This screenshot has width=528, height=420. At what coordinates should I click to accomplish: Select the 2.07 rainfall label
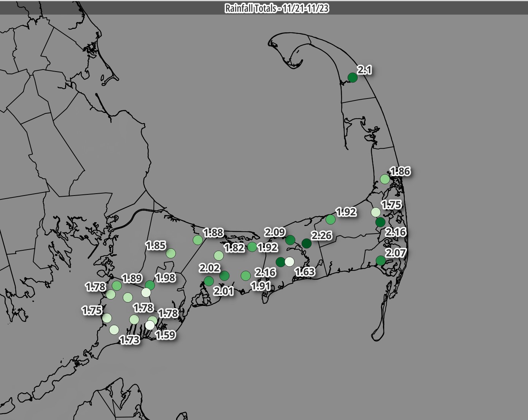pos(396,253)
